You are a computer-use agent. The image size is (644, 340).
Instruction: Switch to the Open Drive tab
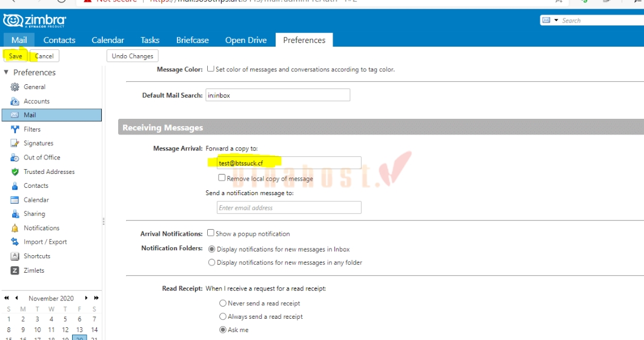point(245,40)
